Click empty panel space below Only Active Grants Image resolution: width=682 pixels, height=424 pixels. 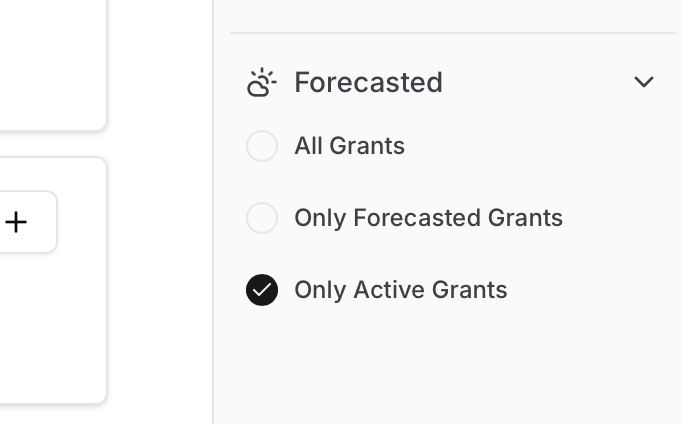pyautogui.click(x=450, y=370)
